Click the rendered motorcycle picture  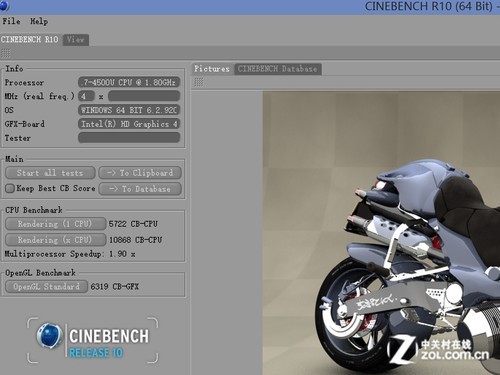[x=381, y=233]
